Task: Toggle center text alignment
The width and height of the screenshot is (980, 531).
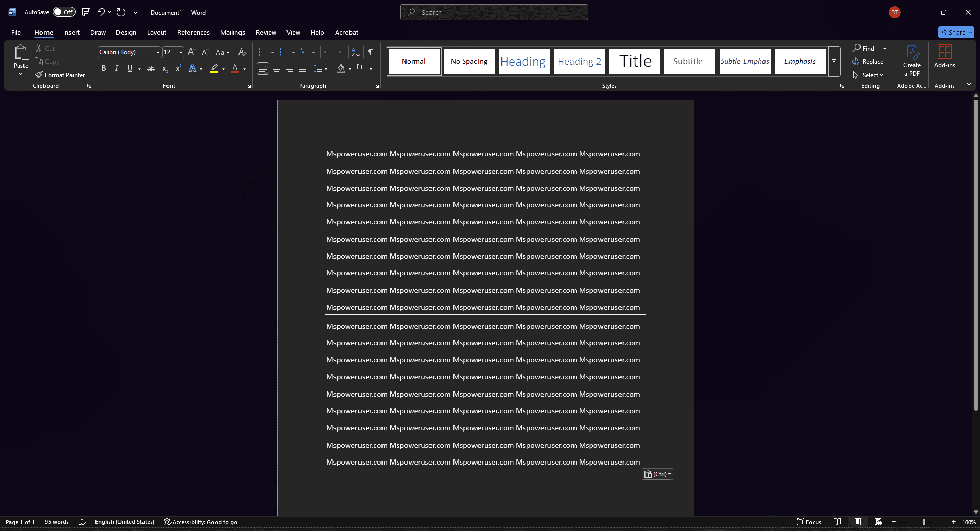Action: tap(276, 68)
